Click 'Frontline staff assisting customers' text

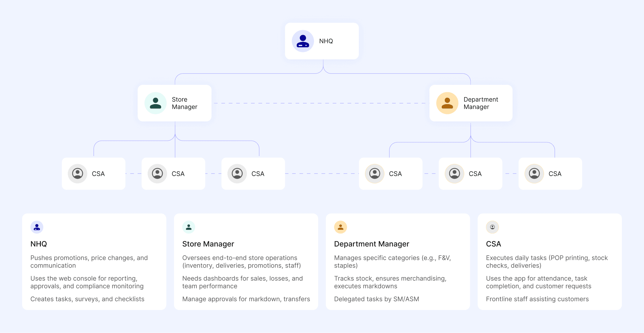[x=537, y=299]
